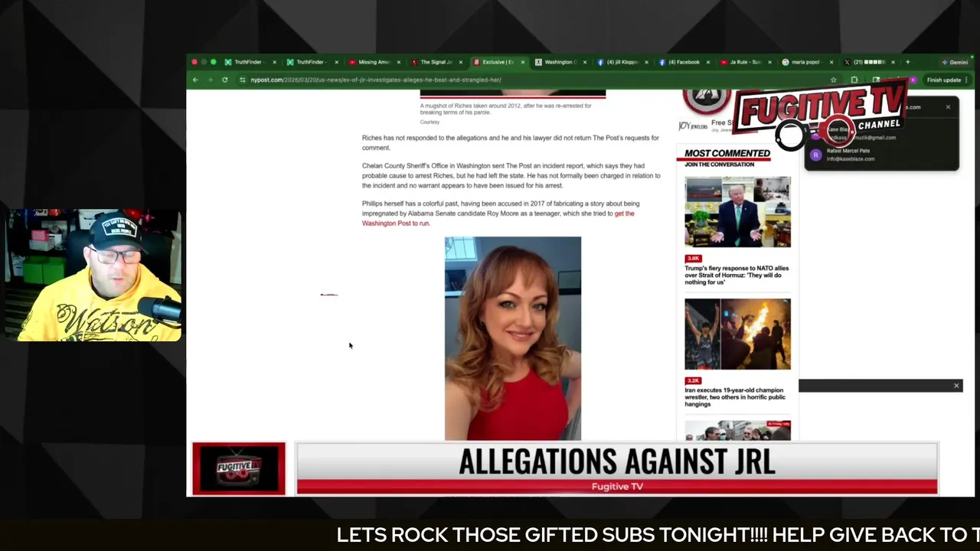
Task: Open Trump's fiery response to NATO headline
Action: 737,275
